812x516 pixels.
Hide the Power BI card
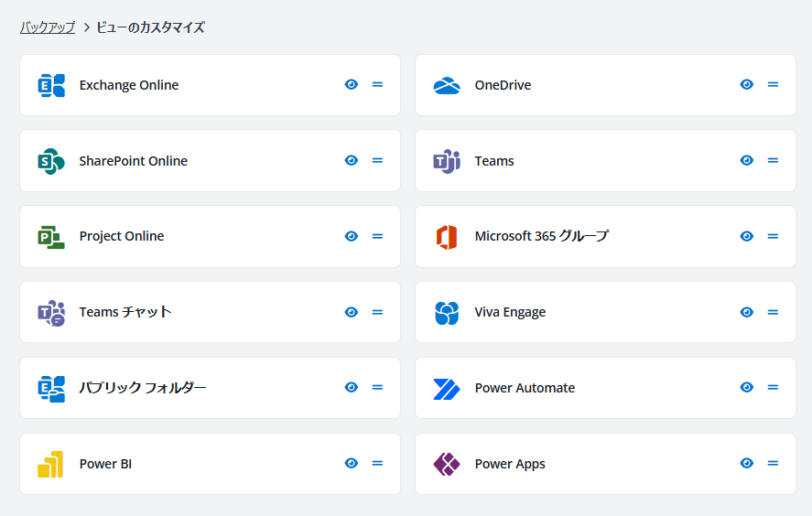[x=352, y=463]
